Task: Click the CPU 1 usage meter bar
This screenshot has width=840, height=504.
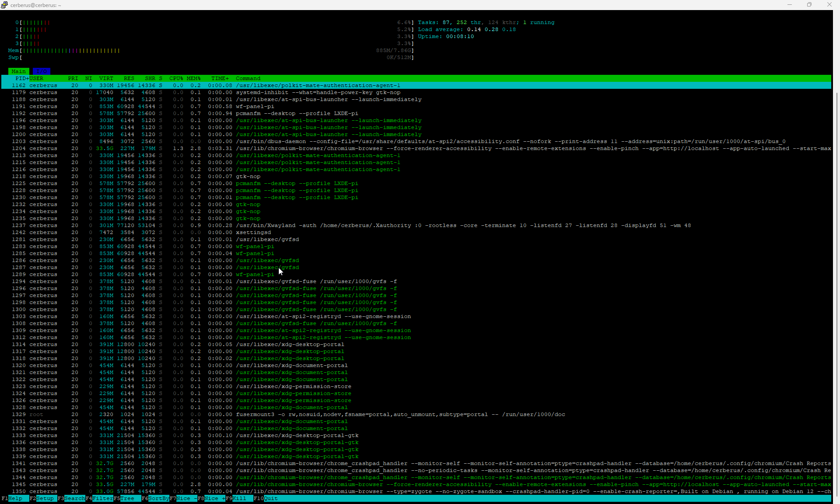Action: coord(214,29)
